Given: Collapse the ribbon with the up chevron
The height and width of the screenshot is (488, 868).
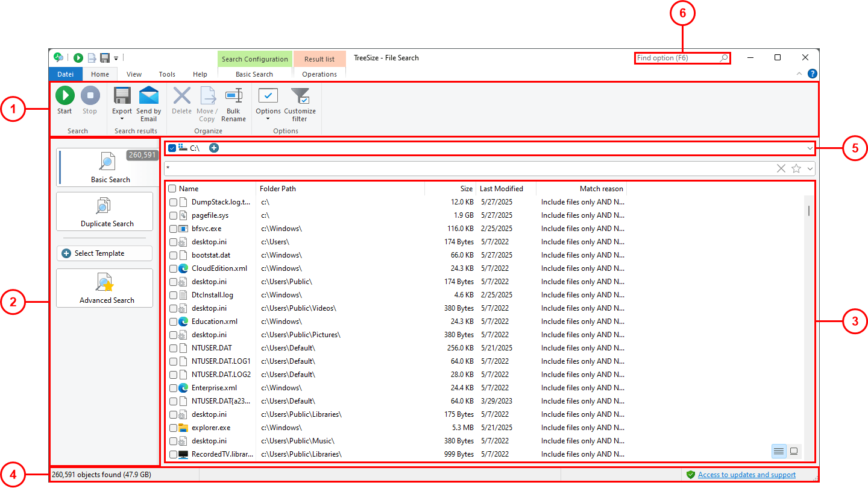Looking at the screenshot, I should click(799, 74).
